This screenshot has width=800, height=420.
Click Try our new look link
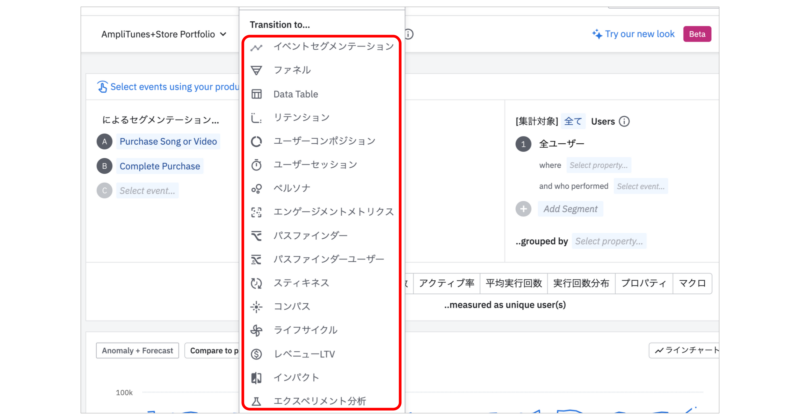(640, 34)
